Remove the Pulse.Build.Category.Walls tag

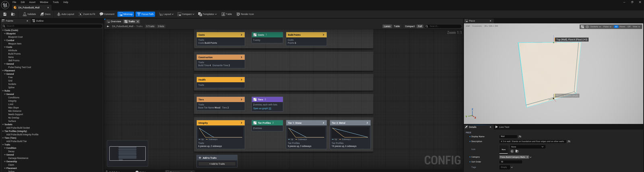tap(527, 157)
